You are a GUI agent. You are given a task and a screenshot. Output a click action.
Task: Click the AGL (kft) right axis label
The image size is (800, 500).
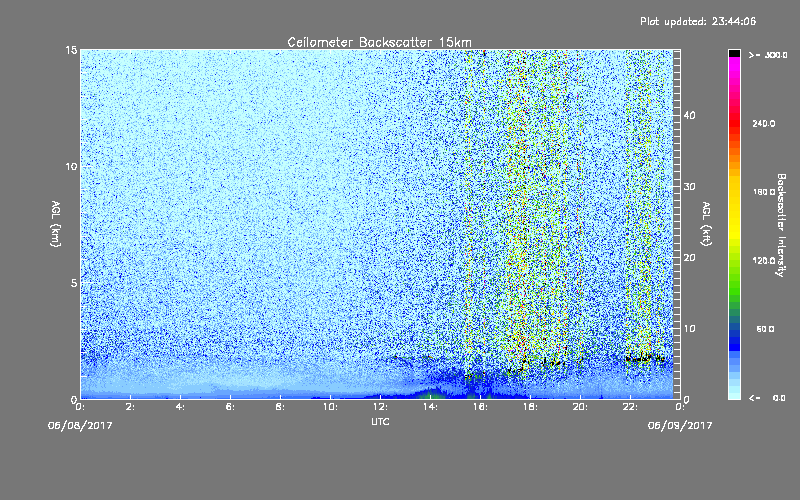point(706,223)
